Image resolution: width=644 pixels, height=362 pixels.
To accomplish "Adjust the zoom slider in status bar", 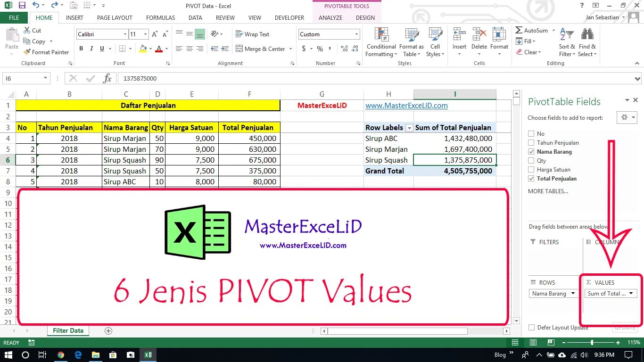I will (592, 343).
